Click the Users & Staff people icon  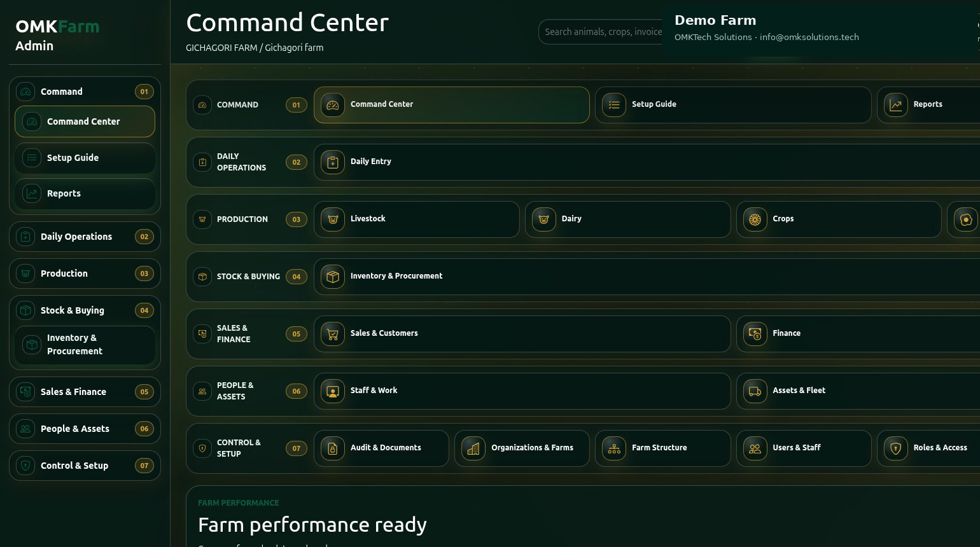755,448
